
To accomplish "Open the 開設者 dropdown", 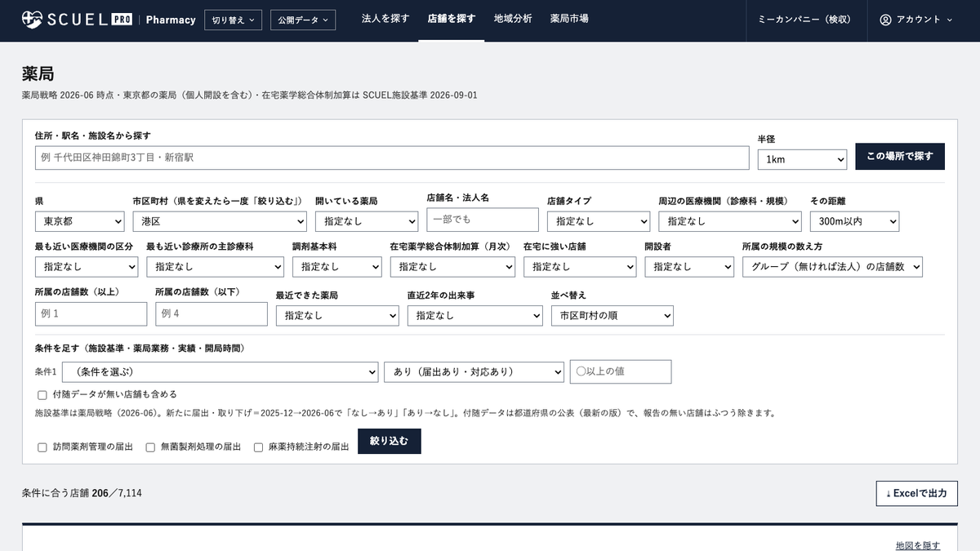I will 689,267.
